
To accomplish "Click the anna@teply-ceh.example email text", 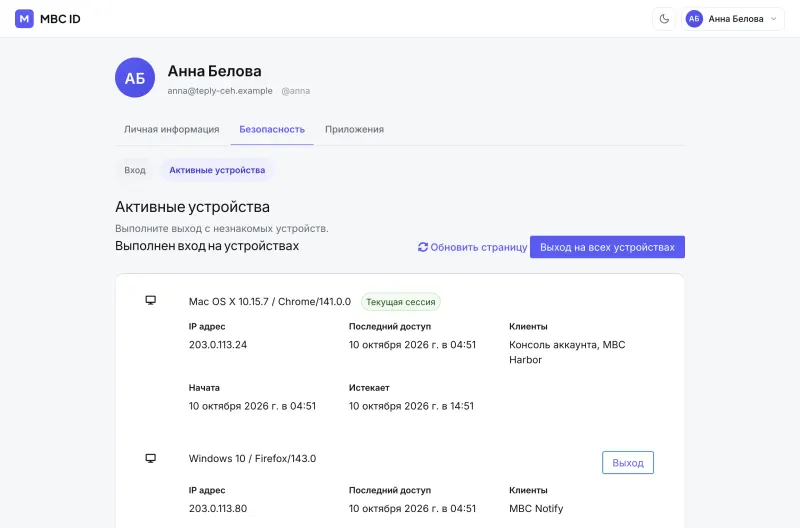I will tap(220, 91).
